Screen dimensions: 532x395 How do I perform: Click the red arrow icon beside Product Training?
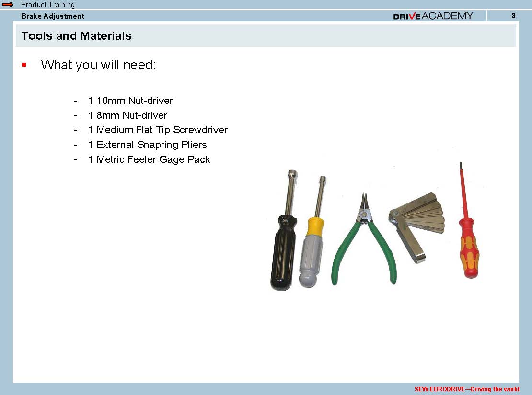point(8,4)
